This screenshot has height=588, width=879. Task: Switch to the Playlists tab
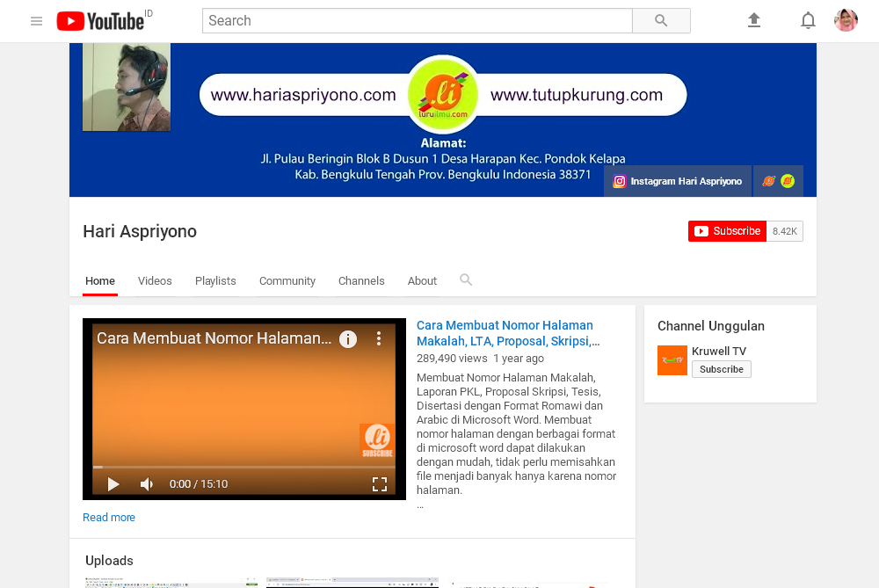pos(215,281)
